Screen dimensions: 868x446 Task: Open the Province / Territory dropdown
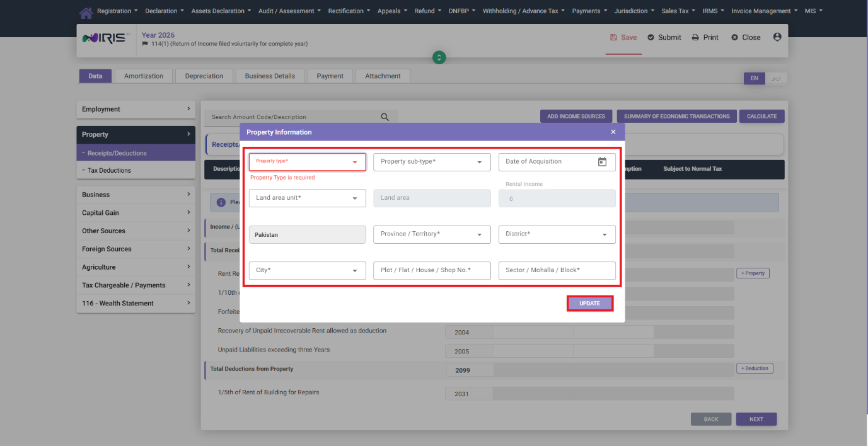click(432, 234)
